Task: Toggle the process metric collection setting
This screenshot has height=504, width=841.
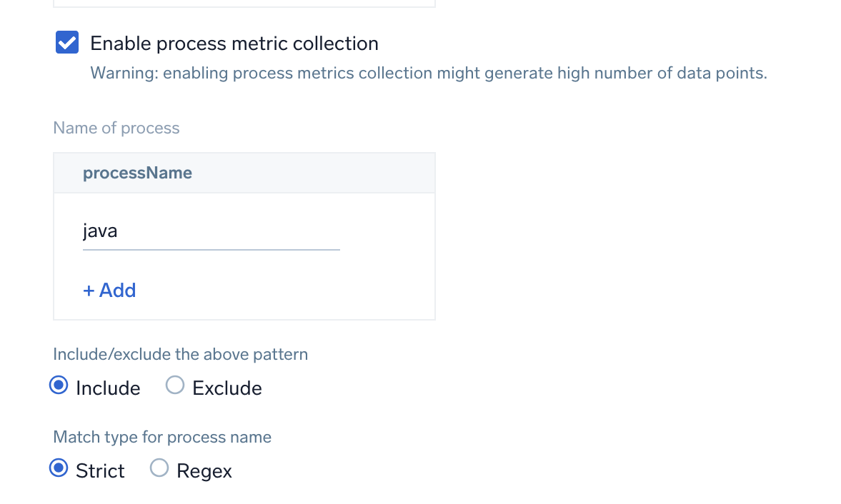Action: (x=66, y=42)
